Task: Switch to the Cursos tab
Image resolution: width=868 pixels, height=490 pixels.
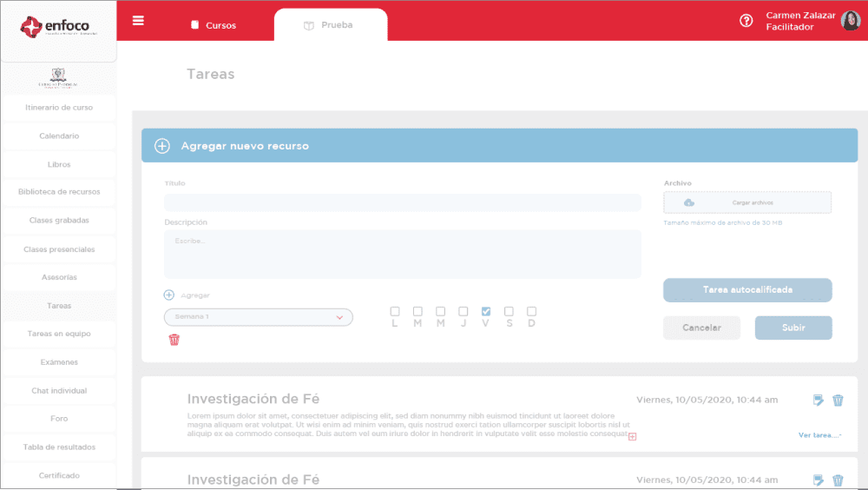Action: pyautogui.click(x=214, y=25)
